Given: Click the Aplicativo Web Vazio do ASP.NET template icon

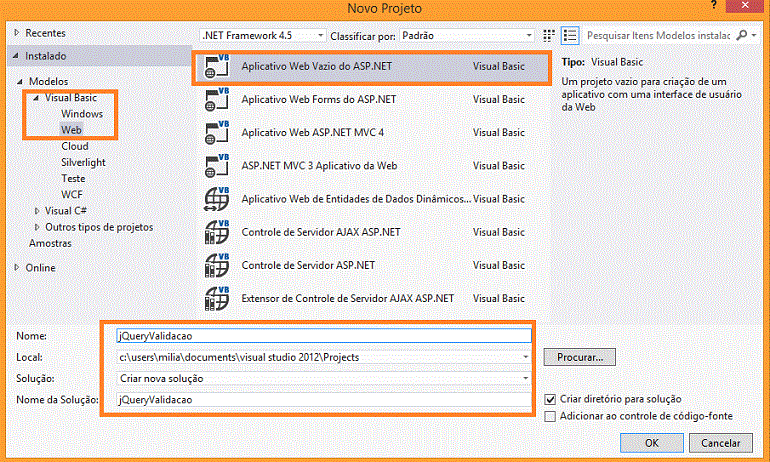Looking at the screenshot, I should click(x=217, y=67).
